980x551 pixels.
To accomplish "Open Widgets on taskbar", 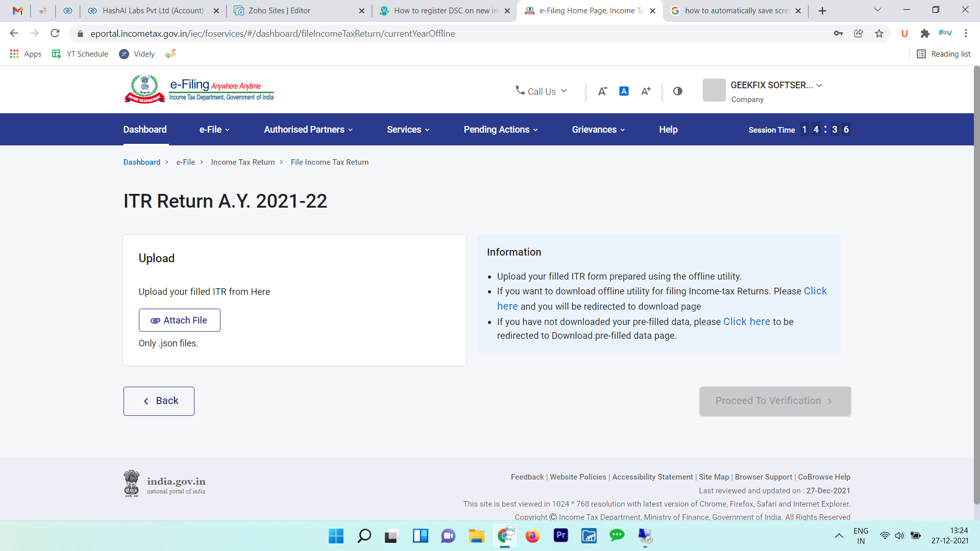I will pos(420,536).
